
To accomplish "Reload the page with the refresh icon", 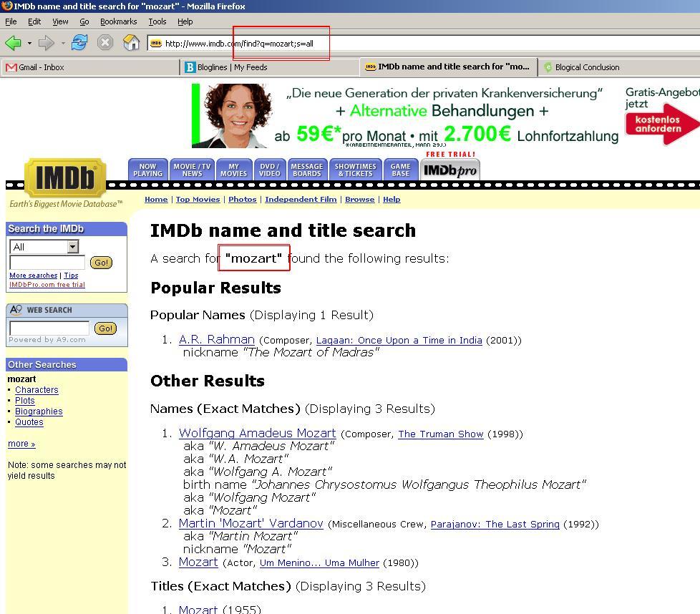I will (79, 43).
